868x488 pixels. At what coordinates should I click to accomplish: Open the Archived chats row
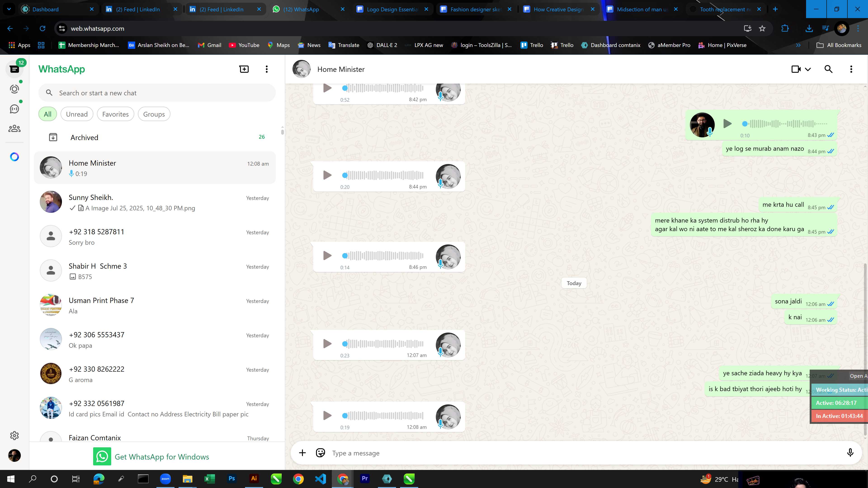click(155, 137)
